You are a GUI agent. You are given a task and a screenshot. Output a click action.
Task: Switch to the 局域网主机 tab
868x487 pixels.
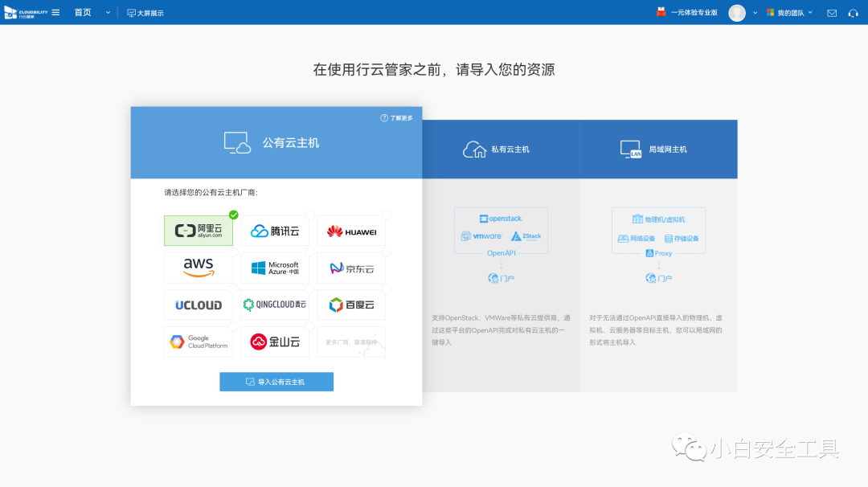tap(659, 149)
